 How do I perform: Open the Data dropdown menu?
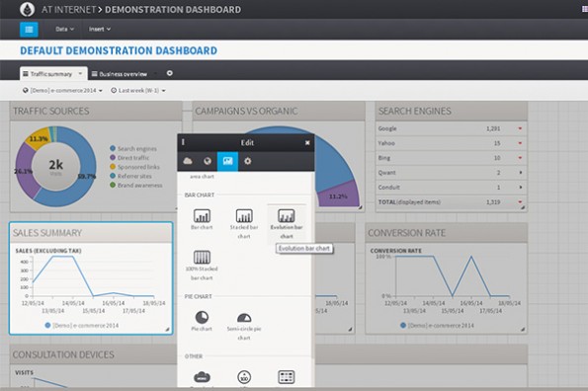pos(64,29)
